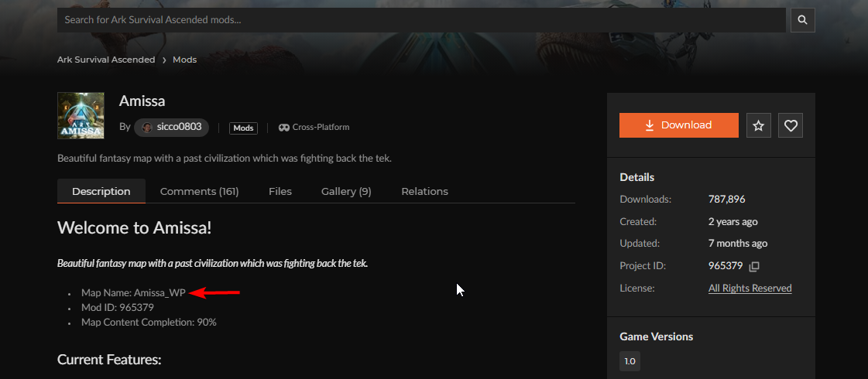This screenshot has width=868, height=379.
Task: Go to Ark Survival Ascended breadcrumb
Action: pos(106,60)
